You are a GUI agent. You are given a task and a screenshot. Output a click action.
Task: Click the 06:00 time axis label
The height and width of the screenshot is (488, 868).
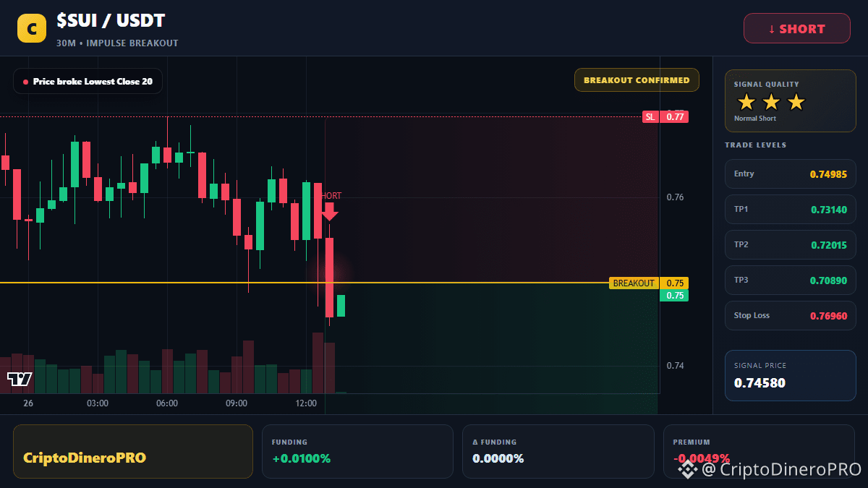(x=167, y=403)
